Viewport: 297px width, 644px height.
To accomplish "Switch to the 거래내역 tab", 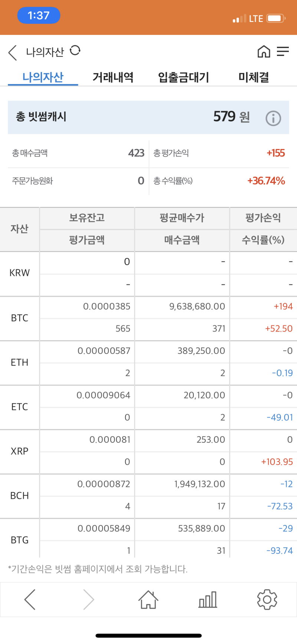I will tap(113, 77).
